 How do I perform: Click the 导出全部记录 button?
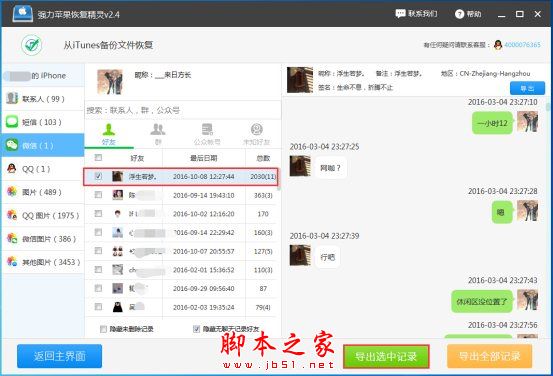pos(489,356)
